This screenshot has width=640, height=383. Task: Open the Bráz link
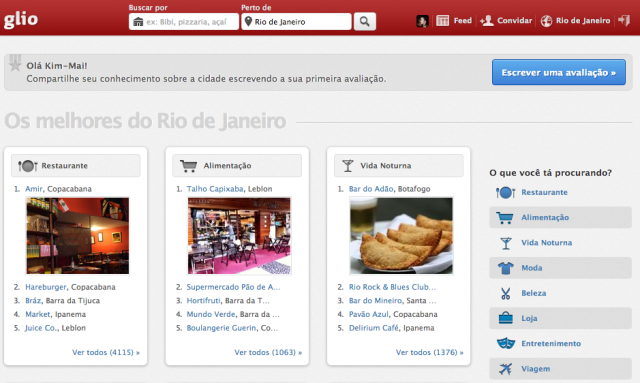tap(33, 301)
